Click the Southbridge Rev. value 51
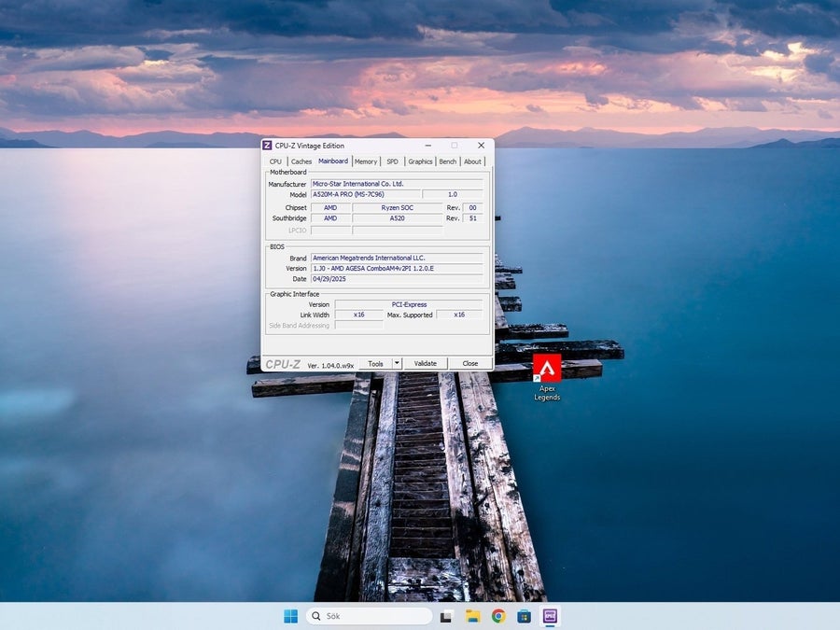 point(472,218)
